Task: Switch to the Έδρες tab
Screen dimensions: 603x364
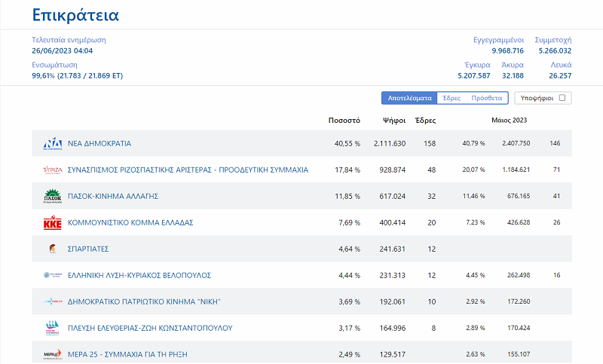Action: pos(451,98)
